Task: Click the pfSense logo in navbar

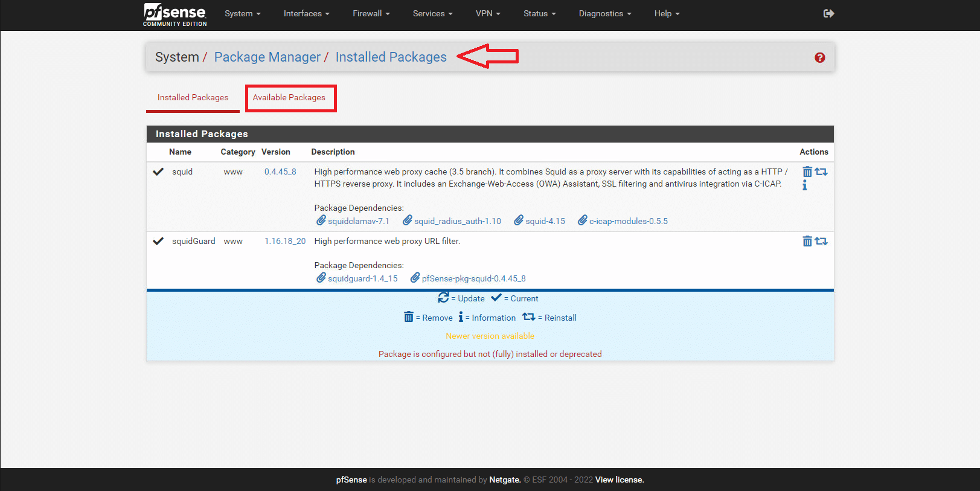Action: pyautogui.click(x=175, y=14)
